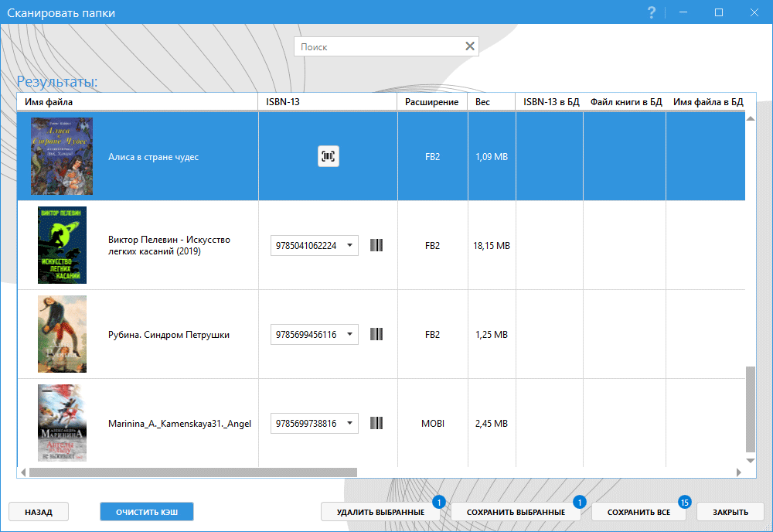Screen dimensions: 773x532
Task: Click the barcode icon in the Пелевин row
Action: click(x=376, y=246)
